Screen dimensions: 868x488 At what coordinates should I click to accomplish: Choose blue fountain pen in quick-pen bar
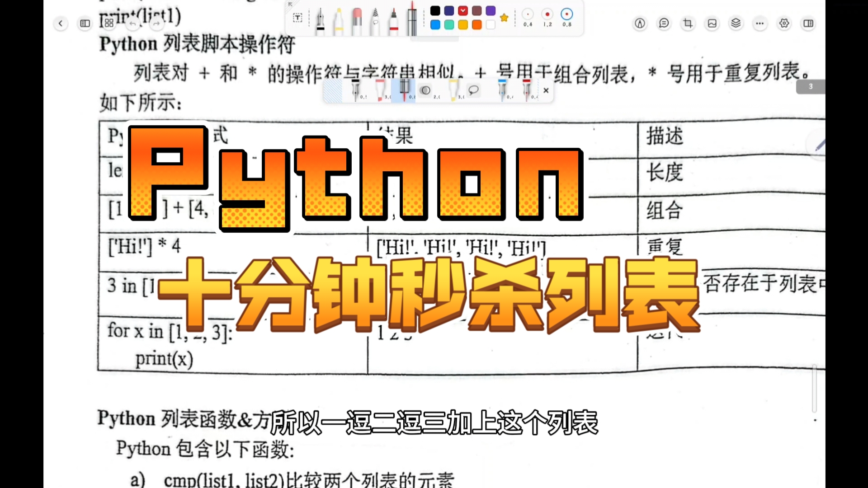pyautogui.click(x=502, y=90)
